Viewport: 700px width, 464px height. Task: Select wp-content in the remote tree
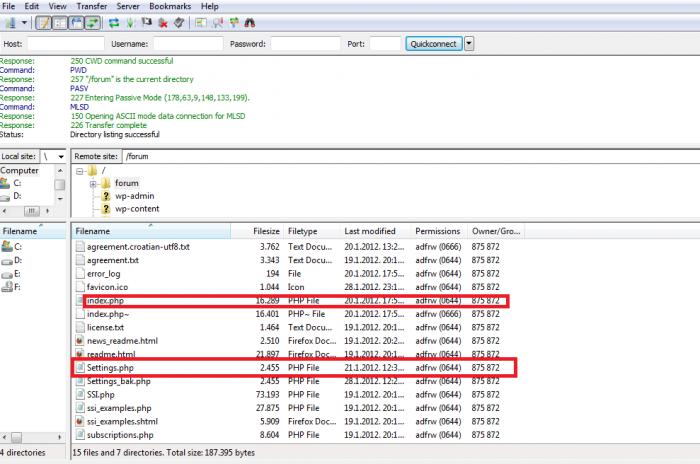[137, 209]
